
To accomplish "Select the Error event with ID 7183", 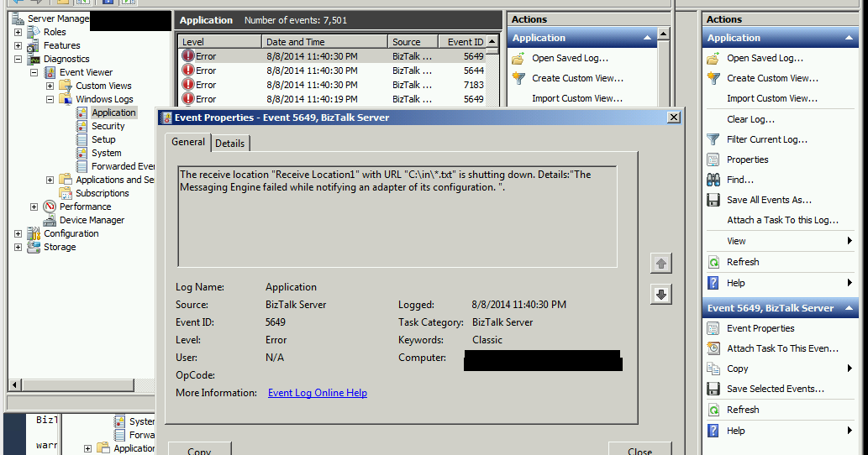I will point(334,85).
